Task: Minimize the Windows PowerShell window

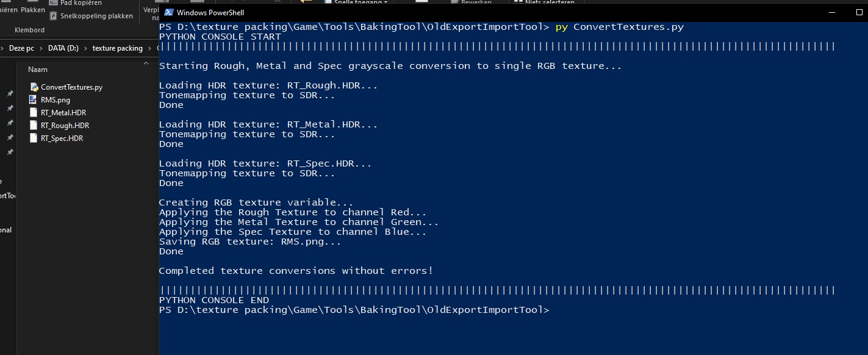Action: click(833, 12)
